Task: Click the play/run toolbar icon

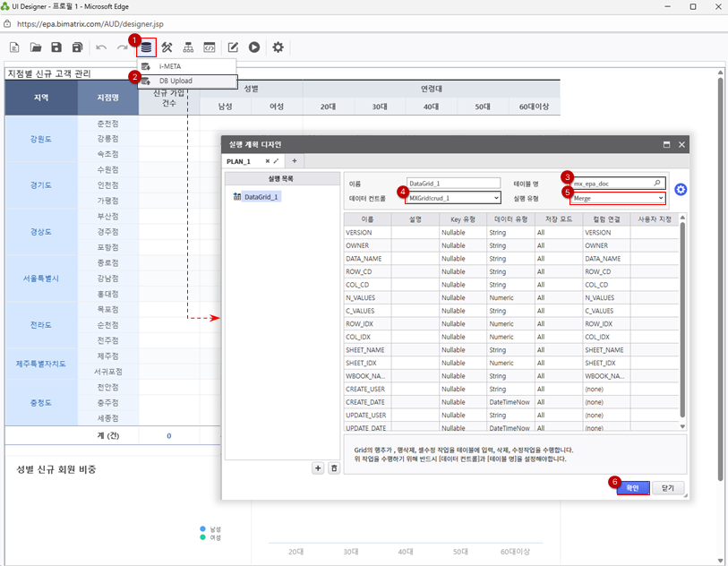Action: click(x=254, y=47)
